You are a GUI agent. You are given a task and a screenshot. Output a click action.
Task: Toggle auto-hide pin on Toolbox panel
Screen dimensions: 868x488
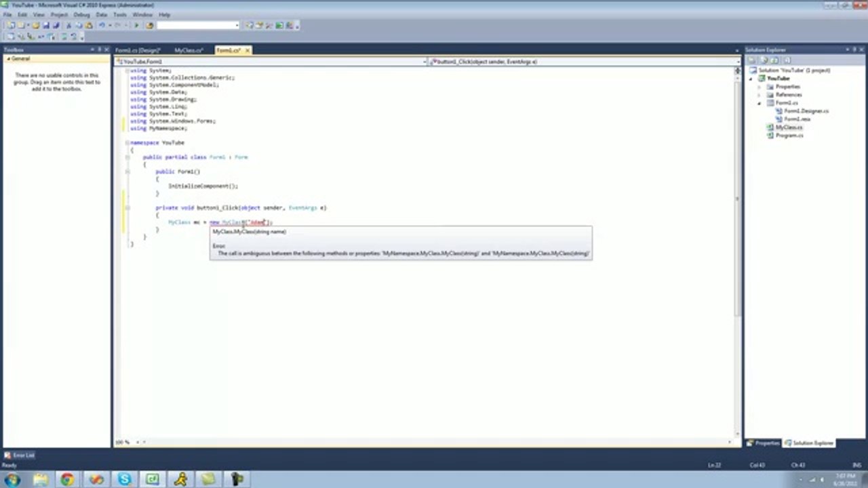point(99,50)
